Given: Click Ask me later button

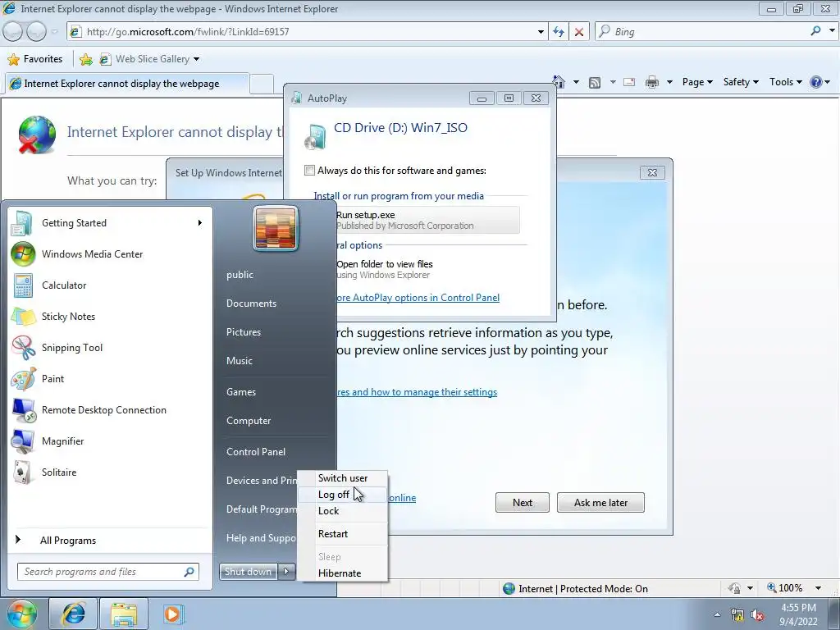Looking at the screenshot, I should tap(600, 503).
